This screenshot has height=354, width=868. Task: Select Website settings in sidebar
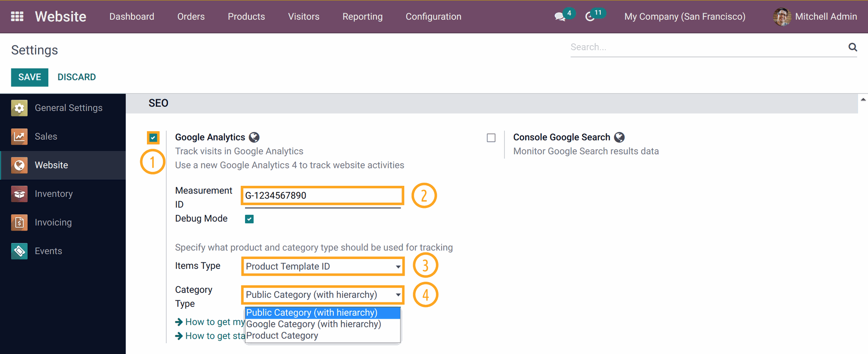63,165
